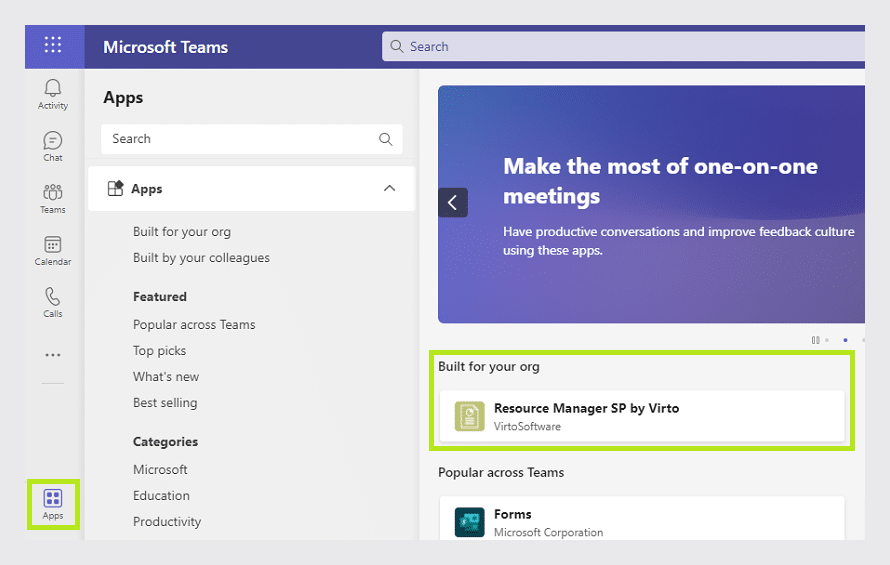Collapse the Apps section chevron
The image size is (890, 565).
point(389,188)
